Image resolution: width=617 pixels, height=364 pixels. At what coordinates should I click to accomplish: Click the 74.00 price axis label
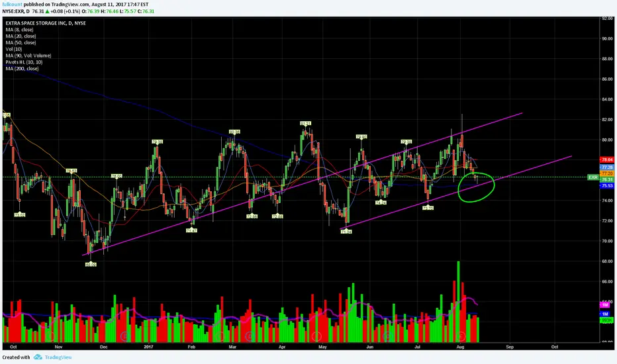point(607,201)
